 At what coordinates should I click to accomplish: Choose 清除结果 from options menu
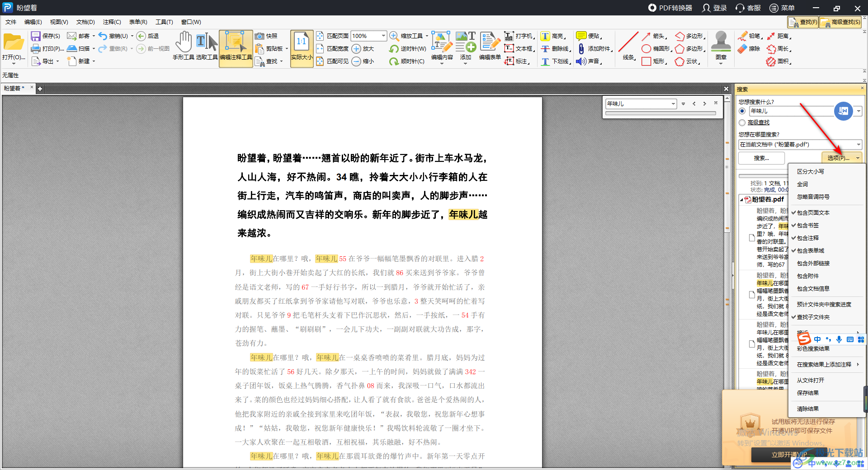[808, 409]
